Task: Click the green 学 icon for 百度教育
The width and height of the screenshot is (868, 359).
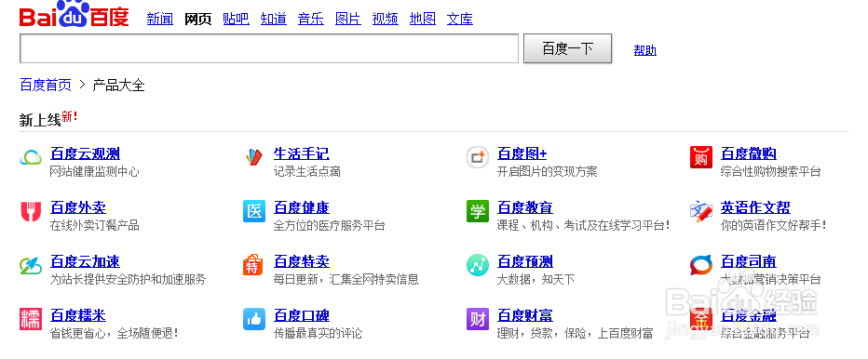Action: point(478,211)
